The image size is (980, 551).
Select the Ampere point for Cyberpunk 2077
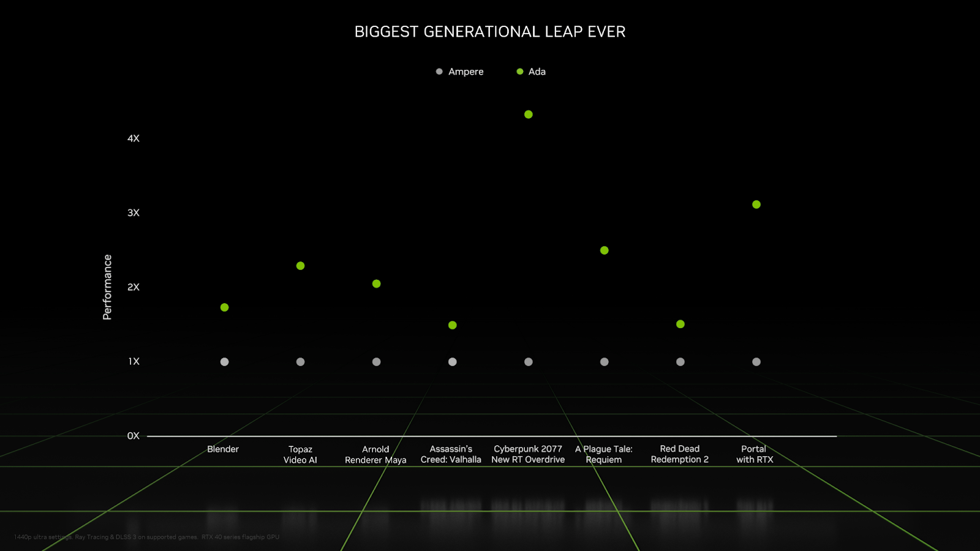[x=529, y=362]
